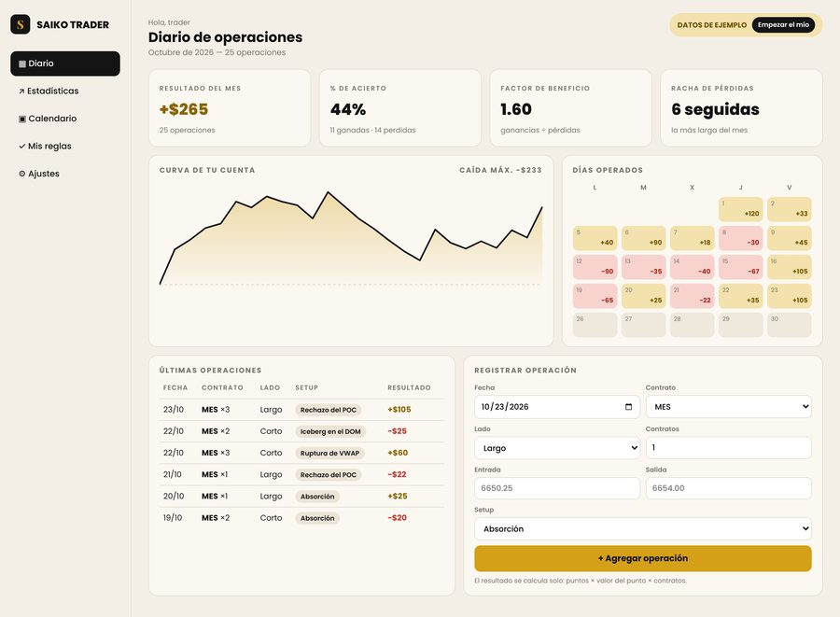Click the +$60 result value
The height and width of the screenshot is (617, 840).
(x=398, y=453)
